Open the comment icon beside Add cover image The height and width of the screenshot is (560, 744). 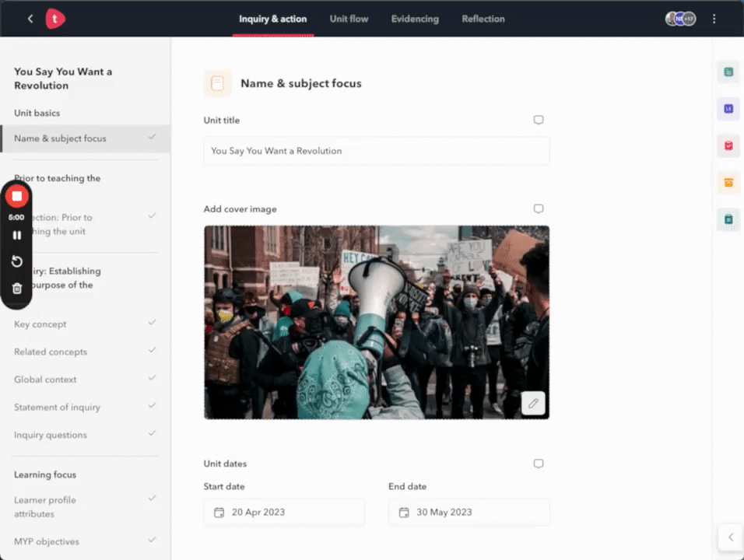click(538, 209)
